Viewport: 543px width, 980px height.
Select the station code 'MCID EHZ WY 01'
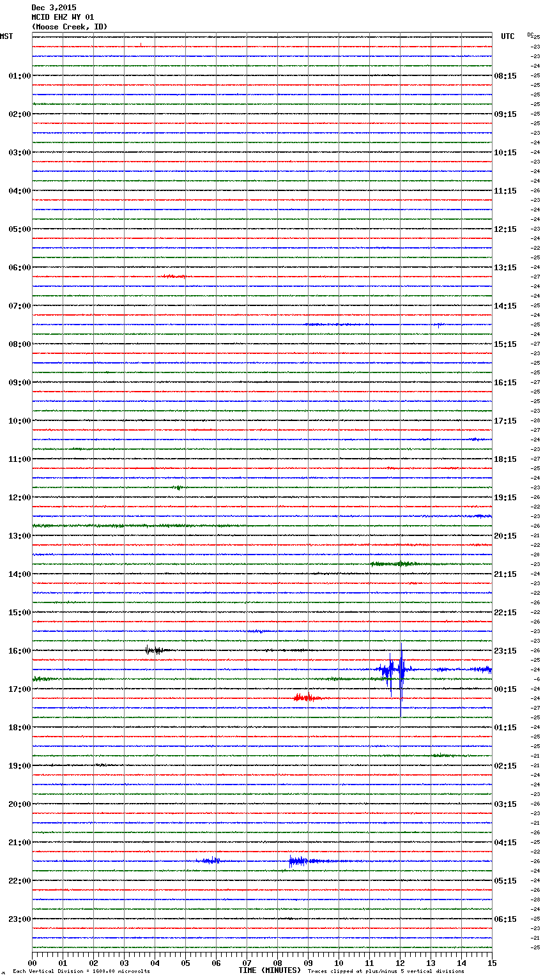pyautogui.click(x=63, y=17)
